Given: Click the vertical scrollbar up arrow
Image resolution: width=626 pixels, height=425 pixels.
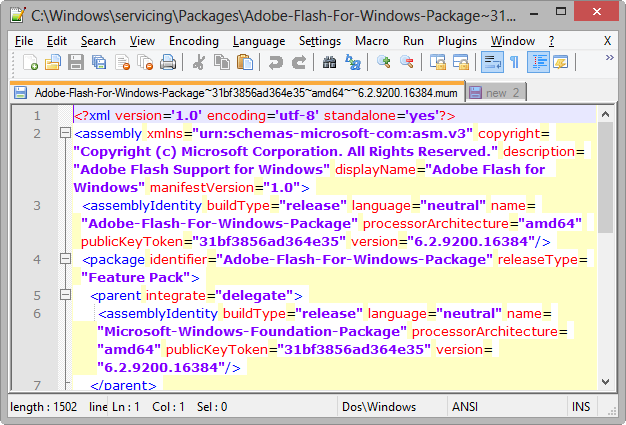Looking at the screenshot, I should (605, 115).
